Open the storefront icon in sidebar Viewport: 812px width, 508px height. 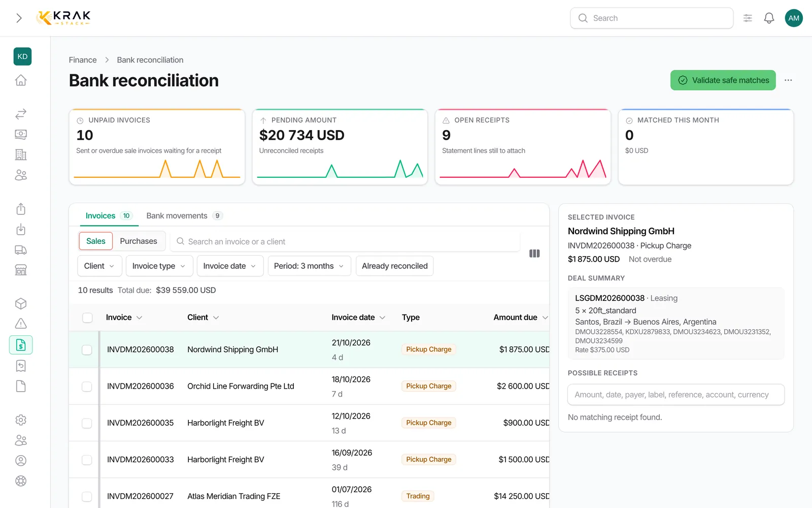point(21,270)
